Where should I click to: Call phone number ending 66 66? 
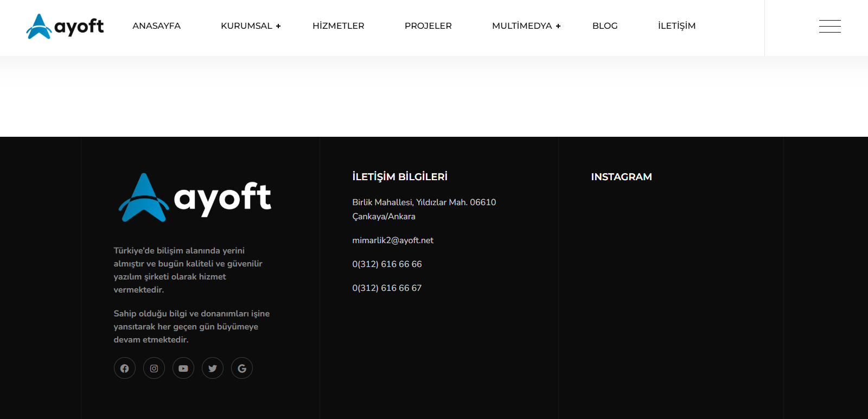387,264
